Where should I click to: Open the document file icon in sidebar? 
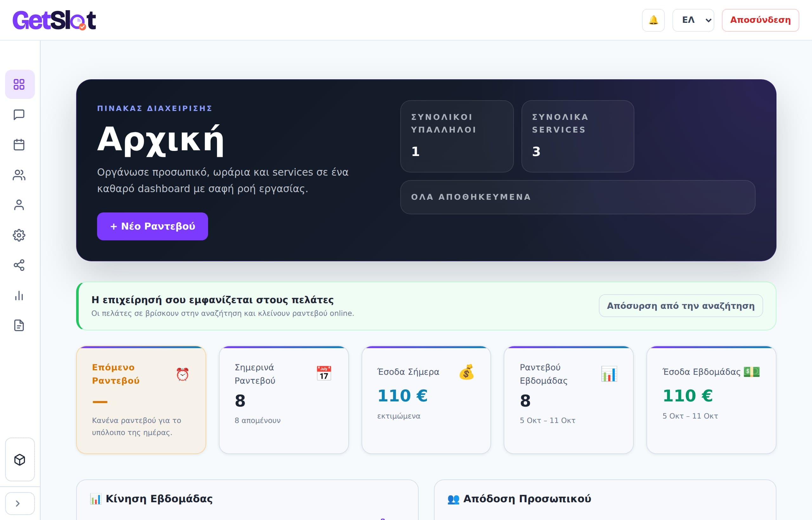click(19, 326)
